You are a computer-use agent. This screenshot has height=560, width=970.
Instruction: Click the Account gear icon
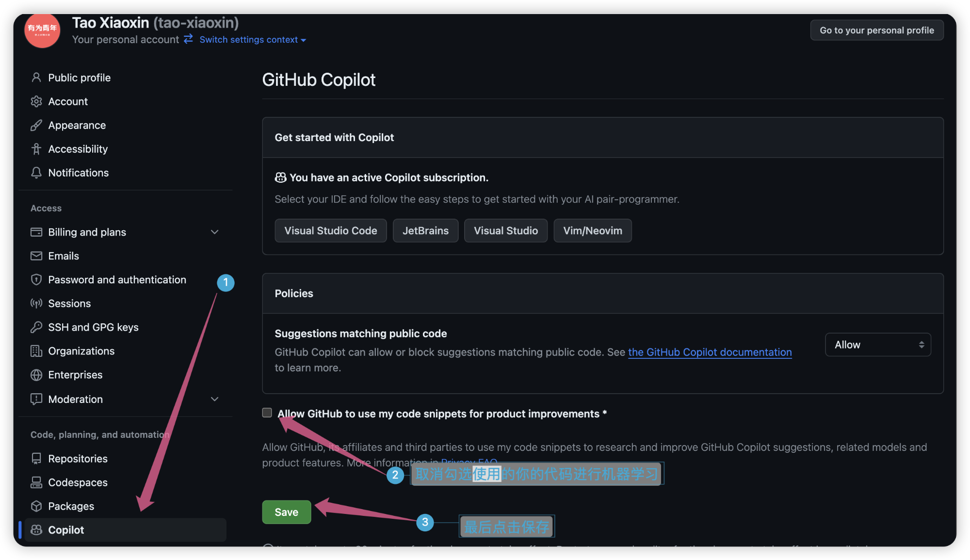(36, 101)
